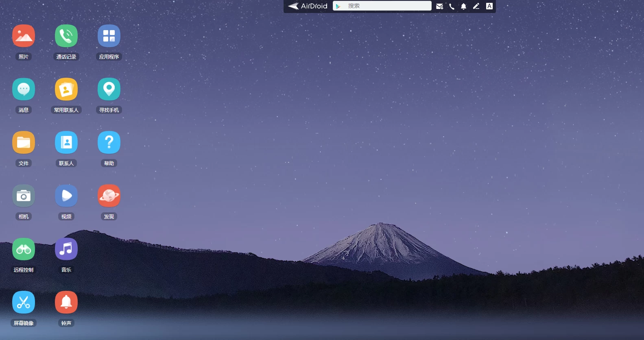Open 常用联系人 frequent contacts icon
Image resolution: width=644 pixels, height=340 pixels.
66,89
